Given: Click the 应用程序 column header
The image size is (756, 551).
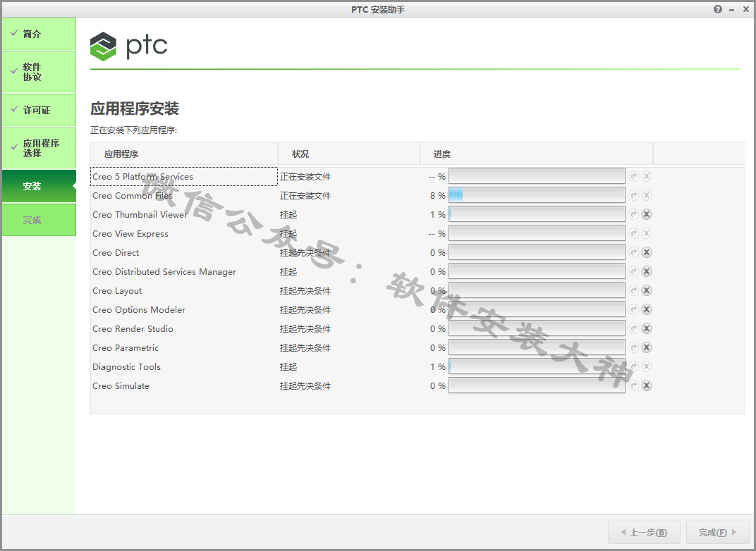Looking at the screenshot, I should (184, 154).
